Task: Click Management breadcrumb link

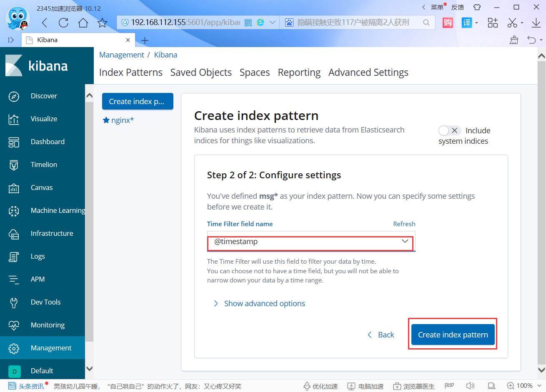Action: [122, 55]
